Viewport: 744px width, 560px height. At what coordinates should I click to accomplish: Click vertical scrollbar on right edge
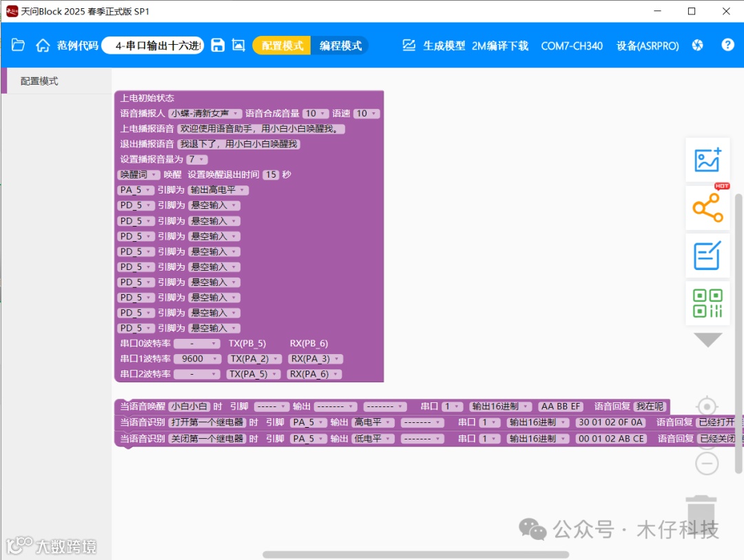pos(738,333)
